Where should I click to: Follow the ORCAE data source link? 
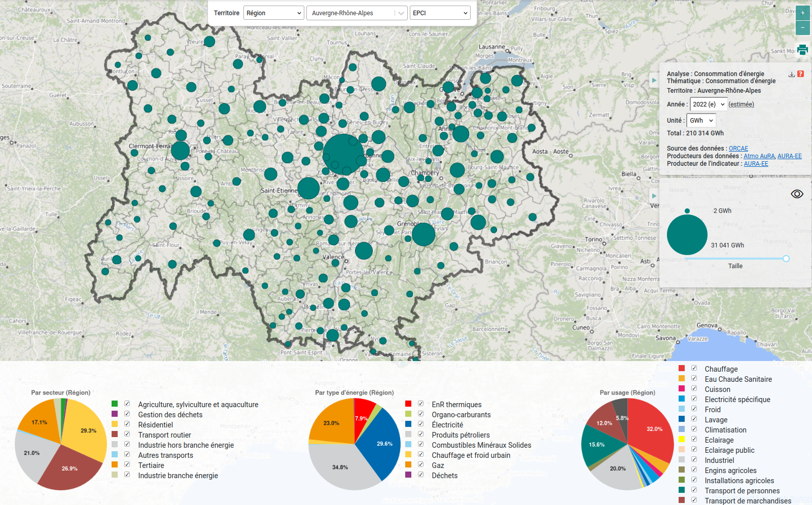tap(738, 149)
